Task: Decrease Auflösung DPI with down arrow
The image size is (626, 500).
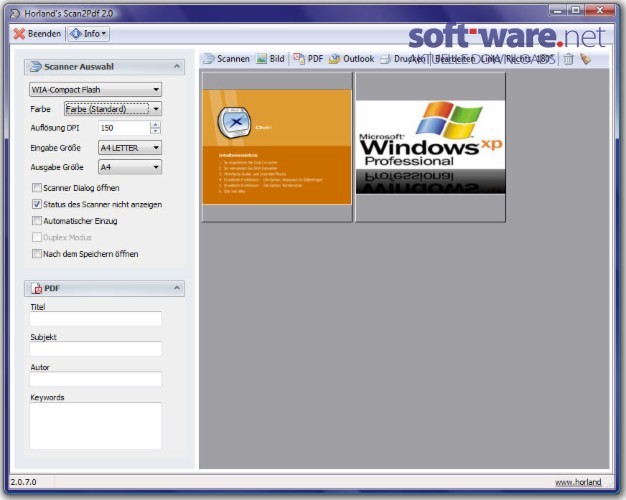Action: click(155, 131)
